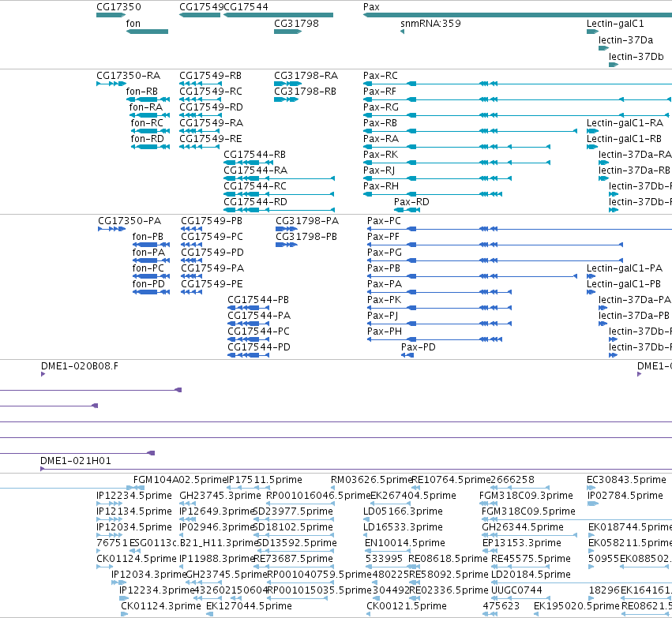672x618 pixels.
Task: Select EST RE10764.5prime
Action: click(415, 488)
